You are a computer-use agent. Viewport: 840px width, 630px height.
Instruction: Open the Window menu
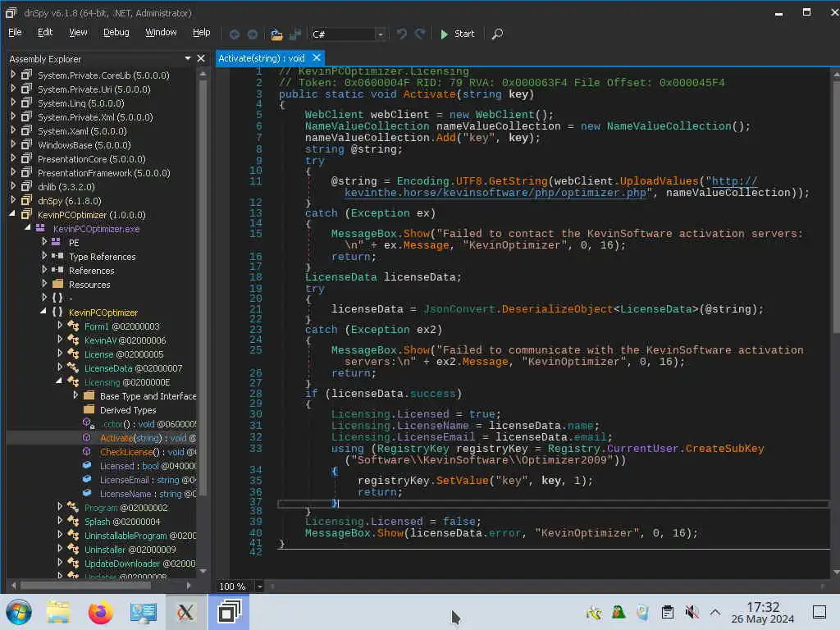pyautogui.click(x=161, y=32)
